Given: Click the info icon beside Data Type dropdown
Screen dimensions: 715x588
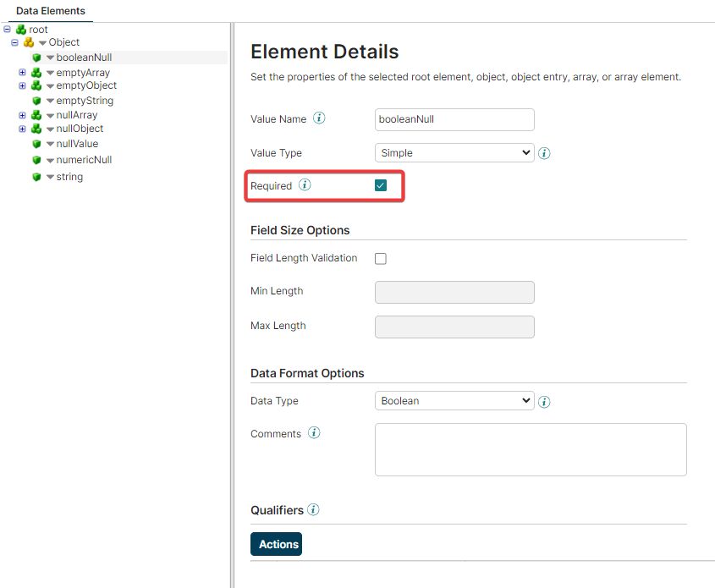Looking at the screenshot, I should click(544, 402).
